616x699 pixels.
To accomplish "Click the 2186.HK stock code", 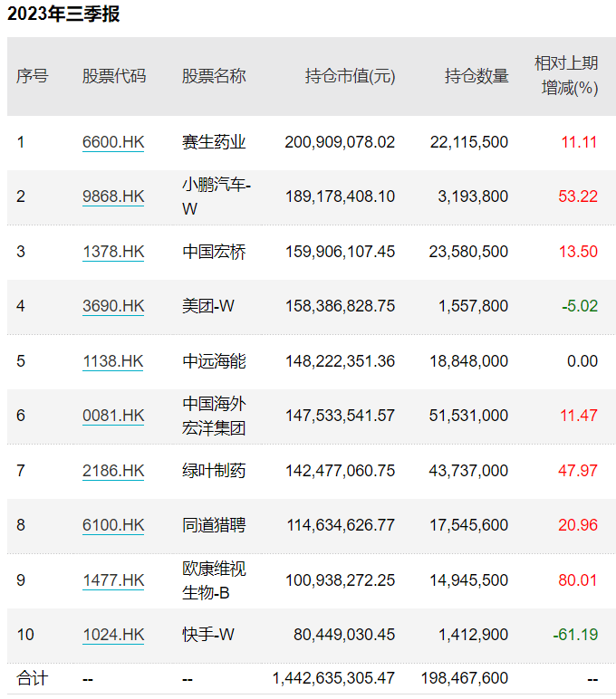I will tap(112, 471).
